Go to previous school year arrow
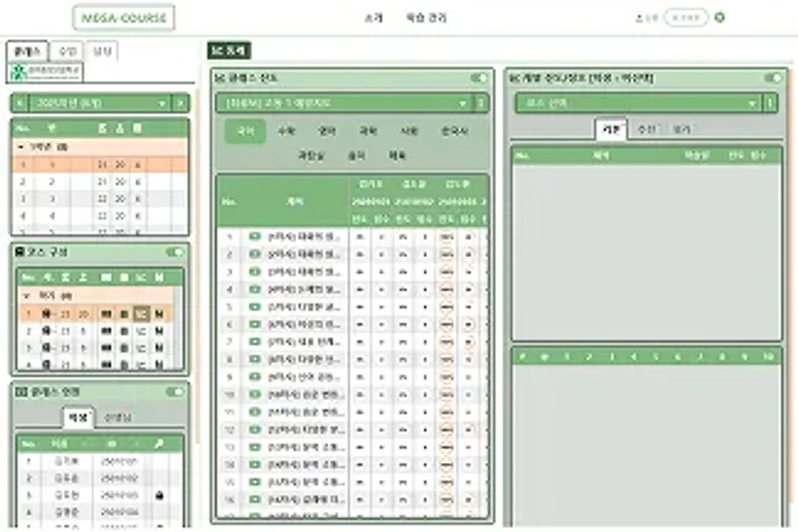Viewport: 798px width, 532px height. (x=19, y=103)
